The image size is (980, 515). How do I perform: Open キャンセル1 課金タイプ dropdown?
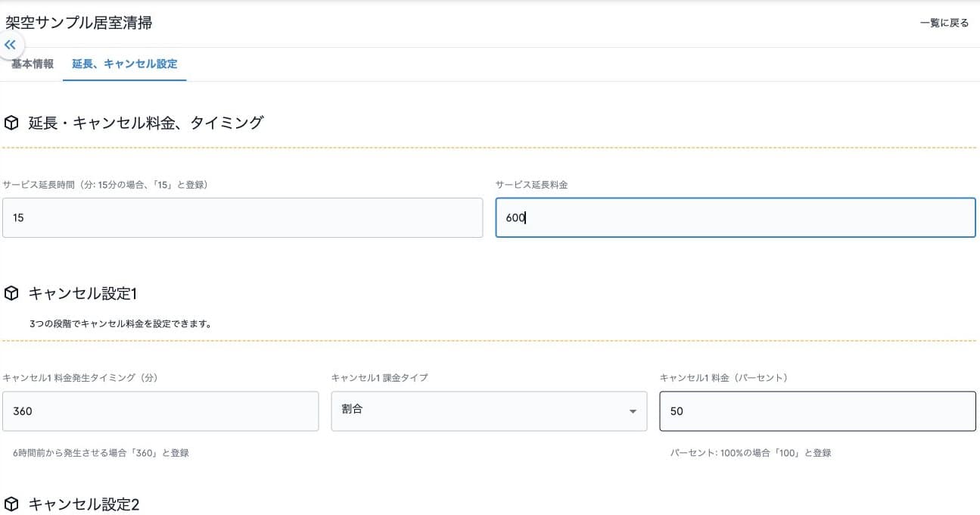pos(489,411)
